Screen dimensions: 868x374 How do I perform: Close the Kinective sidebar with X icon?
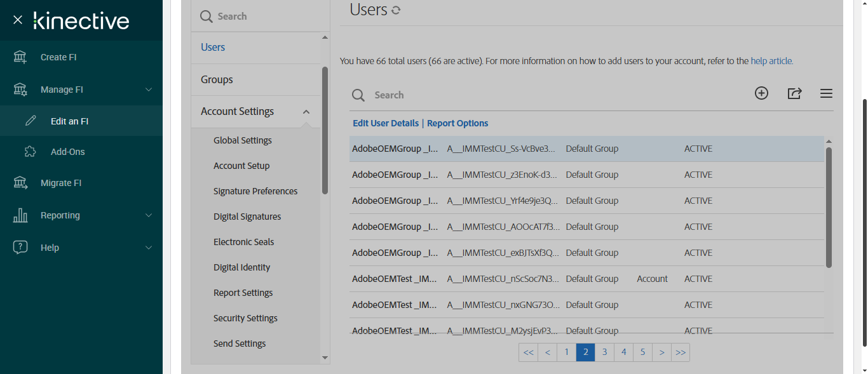click(18, 20)
